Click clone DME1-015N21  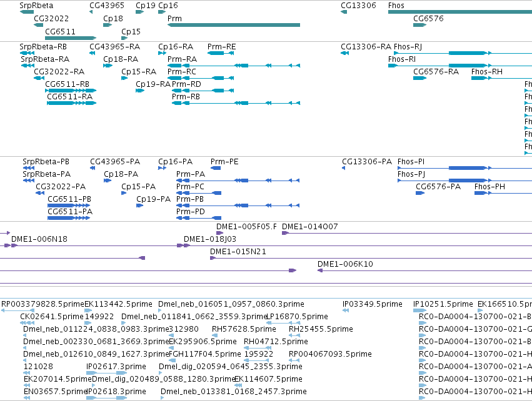(238, 252)
